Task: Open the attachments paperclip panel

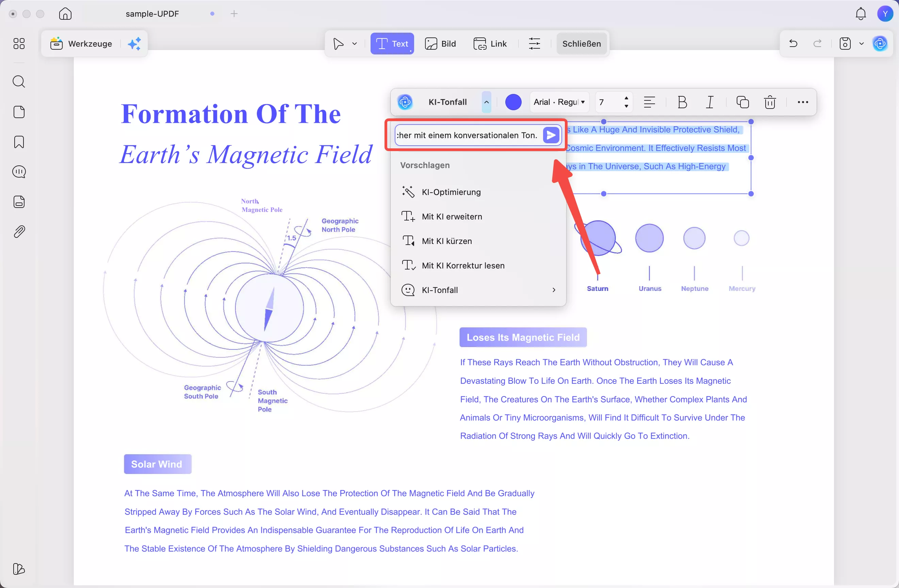Action: click(x=19, y=231)
